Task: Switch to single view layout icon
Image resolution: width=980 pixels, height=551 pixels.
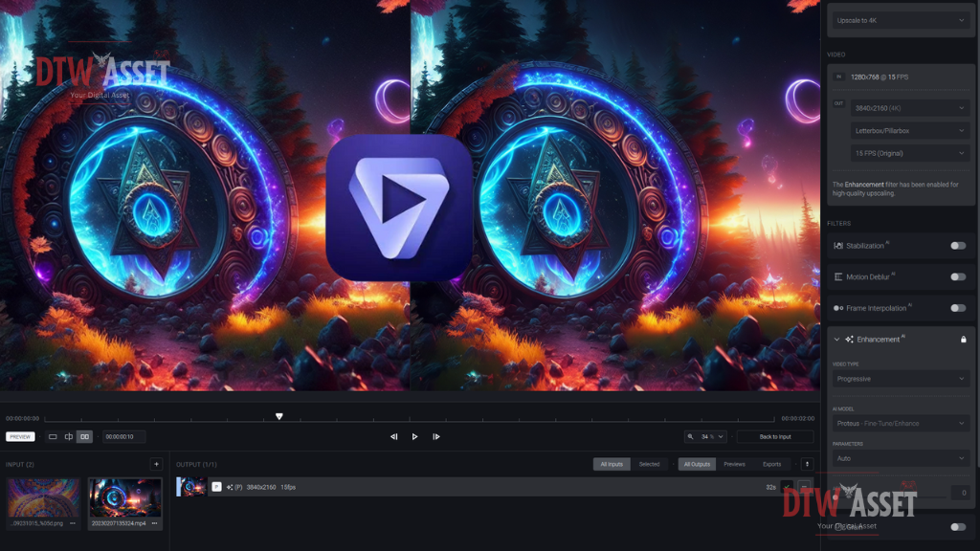Action: coord(53,436)
